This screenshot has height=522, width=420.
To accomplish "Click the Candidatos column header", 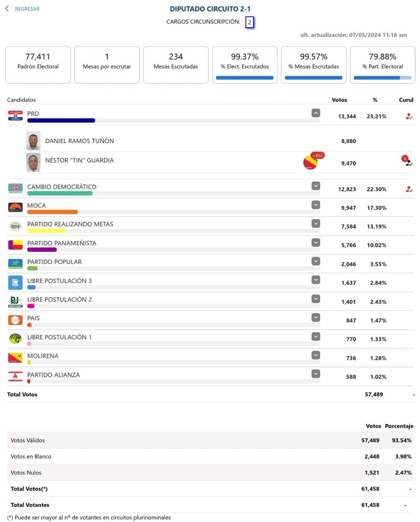I will point(21,100).
